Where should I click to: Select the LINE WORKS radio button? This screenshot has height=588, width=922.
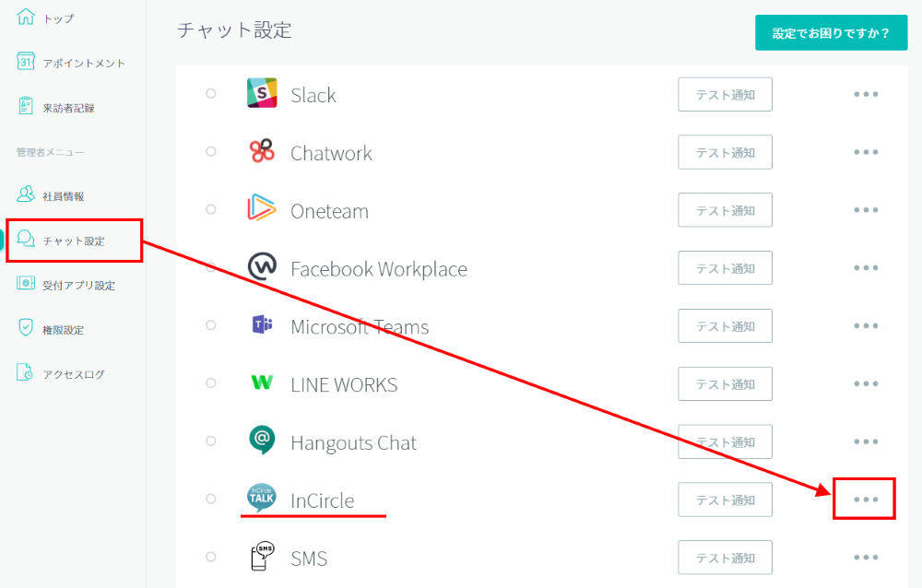tap(211, 383)
